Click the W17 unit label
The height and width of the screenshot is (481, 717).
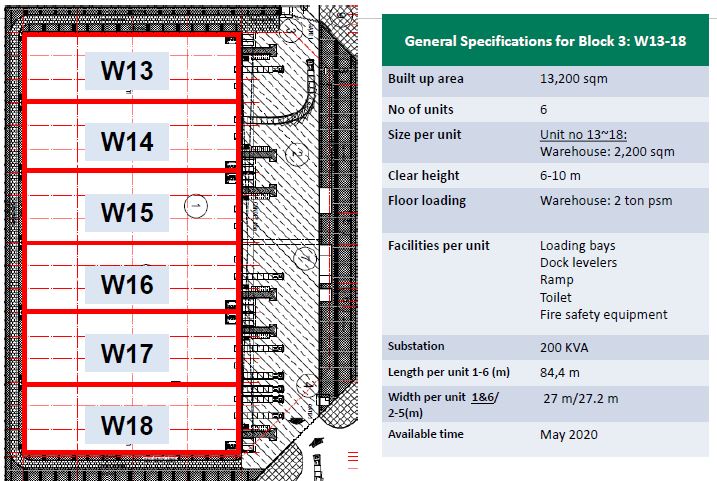(x=128, y=353)
